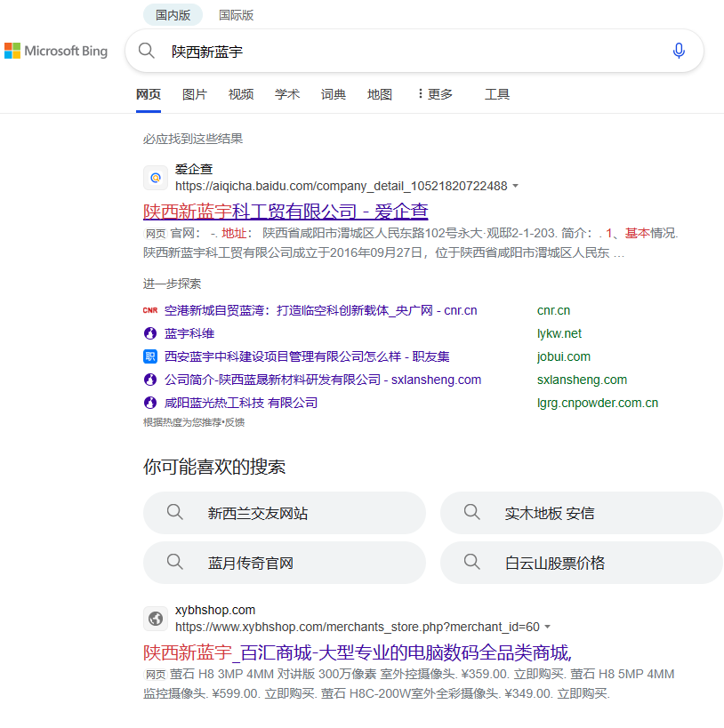
Task: Click favicon beside 陕西蓝晟新材料研发有限公司
Action: point(150,380)
